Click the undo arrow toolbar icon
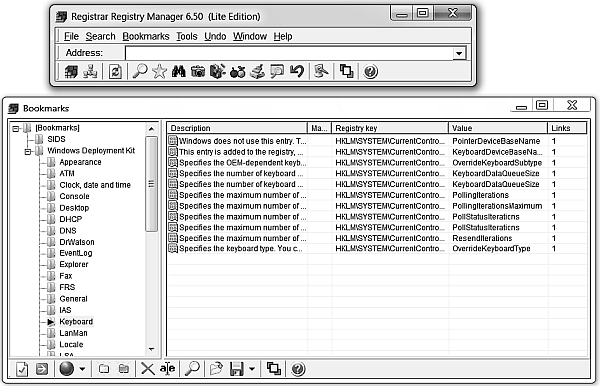The height and width of the screenshot is (386, 600). [297, 72]
